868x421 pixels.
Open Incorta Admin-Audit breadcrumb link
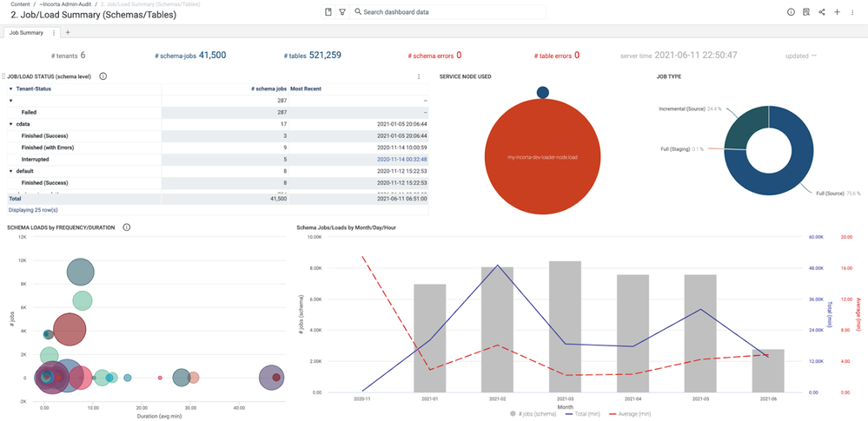68,4
